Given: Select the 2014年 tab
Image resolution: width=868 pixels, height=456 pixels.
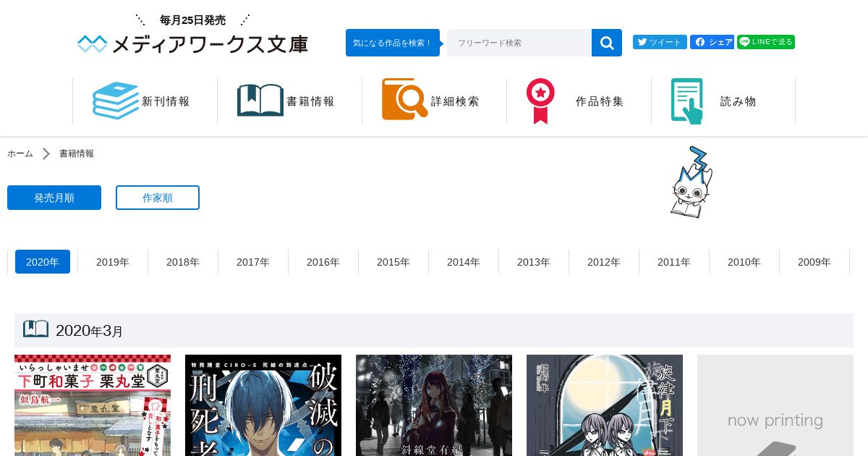Looking at the screenshot, I should tap(464, 262).
